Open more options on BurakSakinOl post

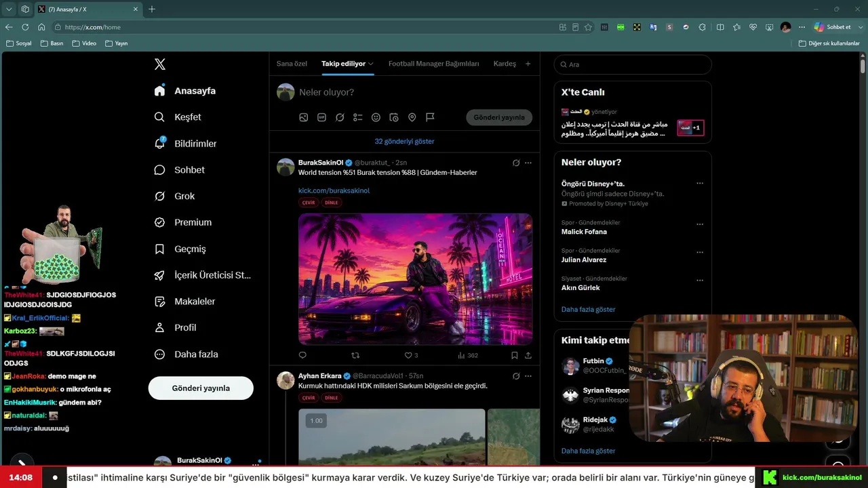tap(528, 163)
